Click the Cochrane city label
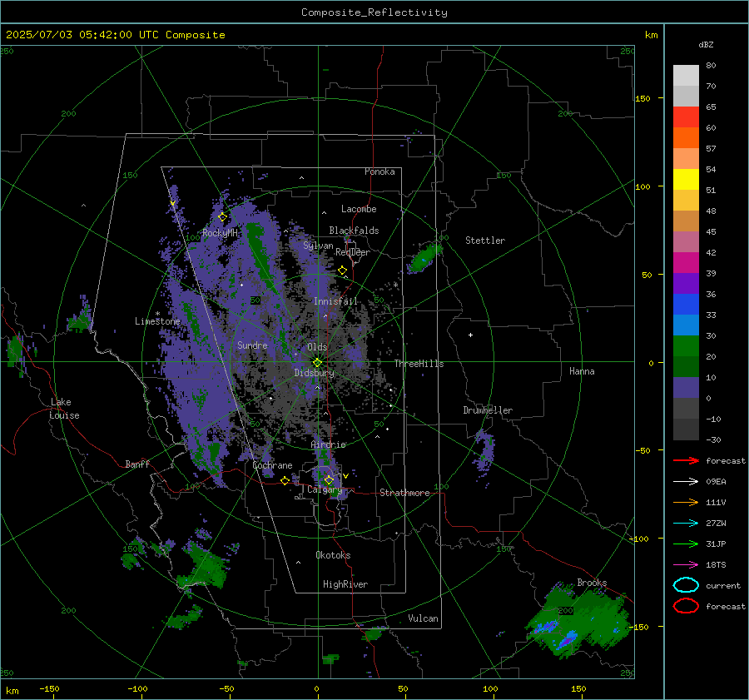This screenshot has width=749, height=700. point(272,465)
